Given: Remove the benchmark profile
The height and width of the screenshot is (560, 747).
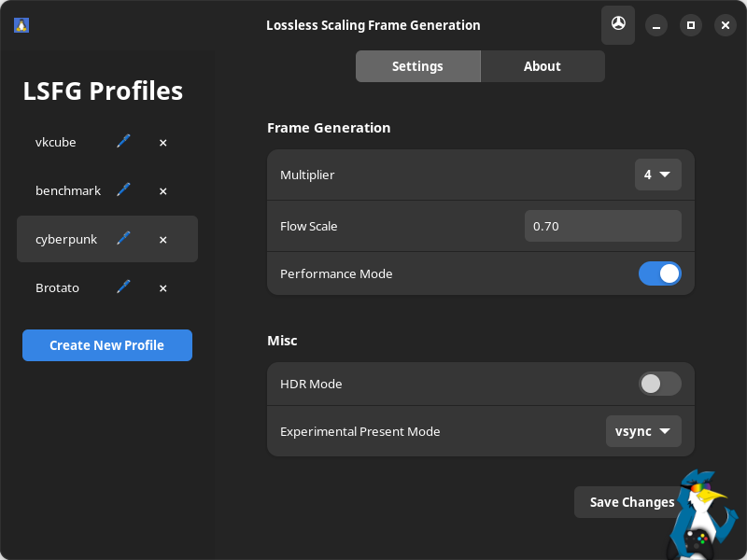Looking at the screenshot, I should click(x=162, y=191).
